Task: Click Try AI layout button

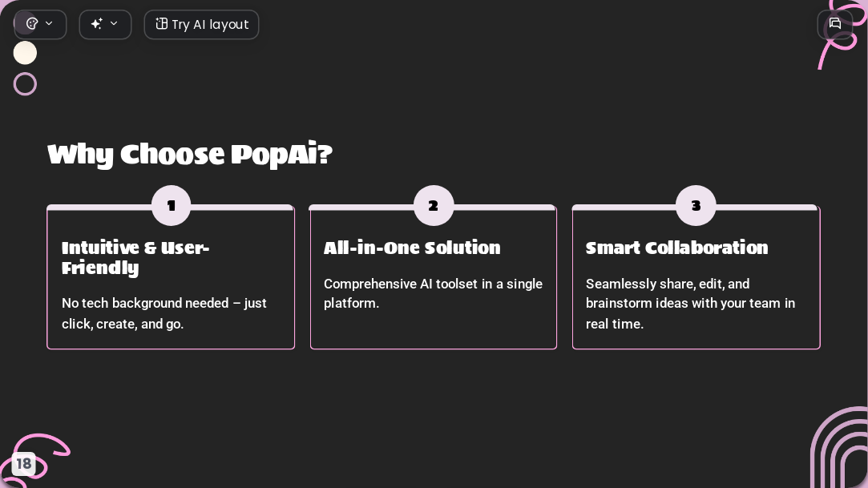Action: (x=201, y=24)
